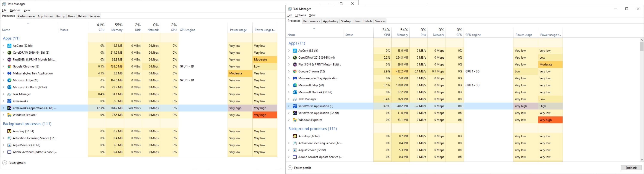Select Windows Explorer 'Very high' cell, right window
This screenshot has width=644, height=174.
click(x=550, y=120)
